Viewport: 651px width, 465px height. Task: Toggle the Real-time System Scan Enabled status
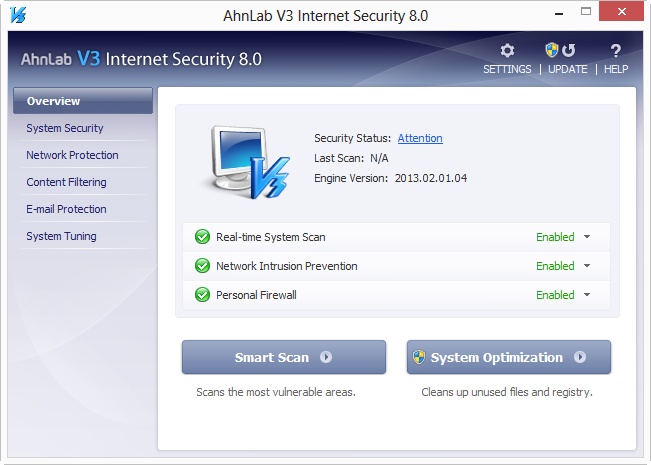555,237
